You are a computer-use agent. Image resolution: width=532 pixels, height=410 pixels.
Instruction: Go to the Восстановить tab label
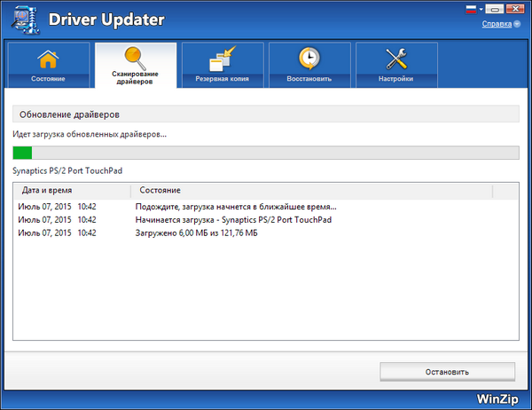(x=309, y=79)
